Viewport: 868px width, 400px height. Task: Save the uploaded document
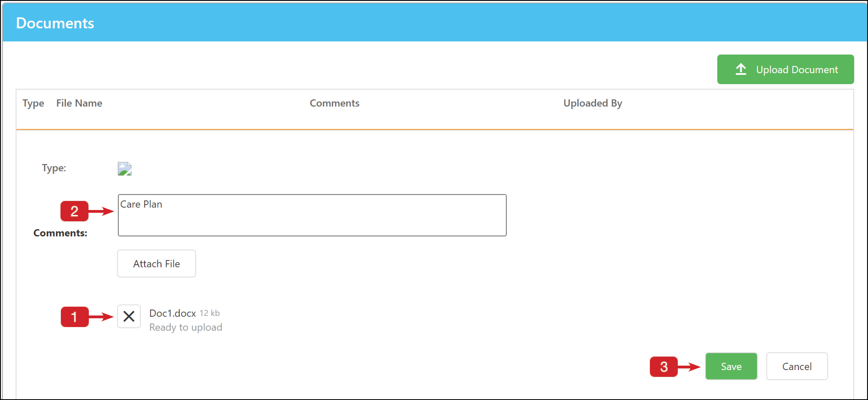click(x=731, y=366)
